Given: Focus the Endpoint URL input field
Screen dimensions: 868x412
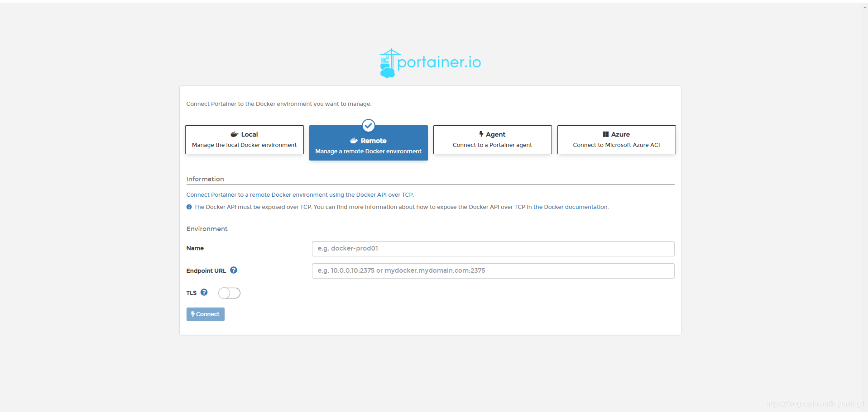Looking at the screenshot, I should (x=493, y=271).
